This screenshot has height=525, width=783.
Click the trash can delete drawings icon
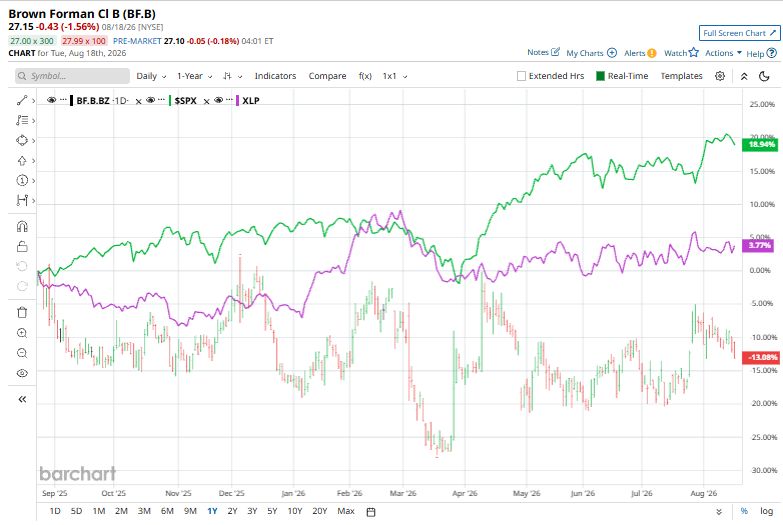tap(22, 313)
